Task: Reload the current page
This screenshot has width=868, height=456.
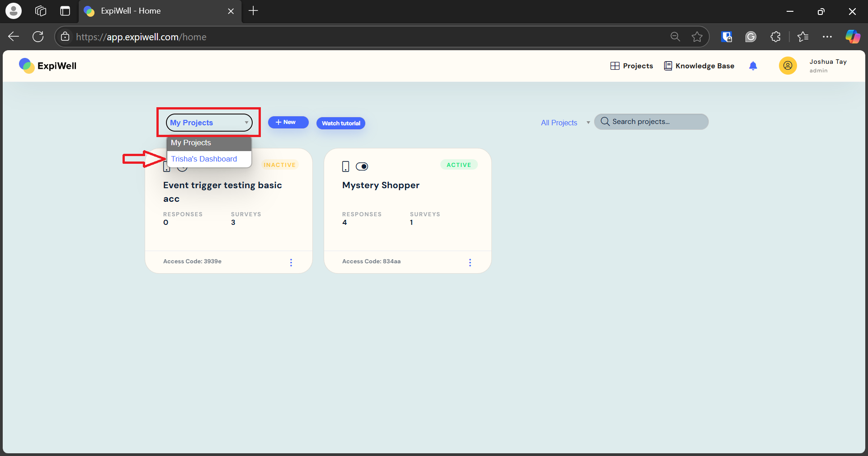Action: click(x=38, y=37)
